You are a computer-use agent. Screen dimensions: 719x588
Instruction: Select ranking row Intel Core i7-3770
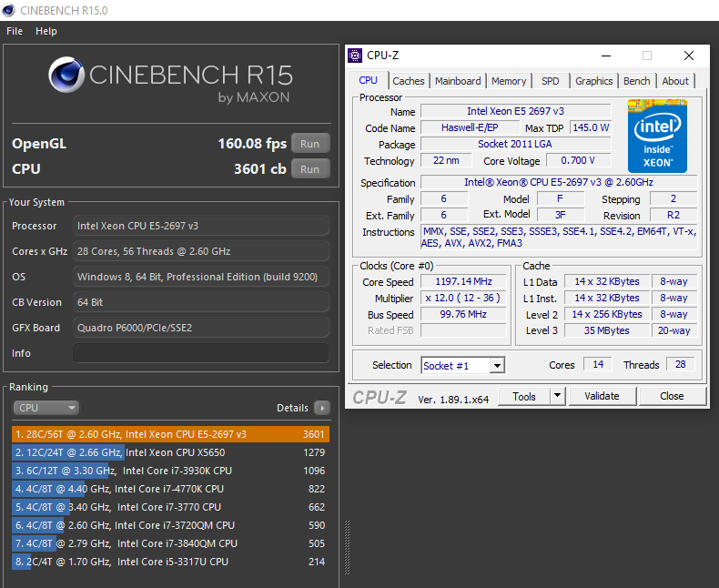pyautogui.click(x=170, y=507)
